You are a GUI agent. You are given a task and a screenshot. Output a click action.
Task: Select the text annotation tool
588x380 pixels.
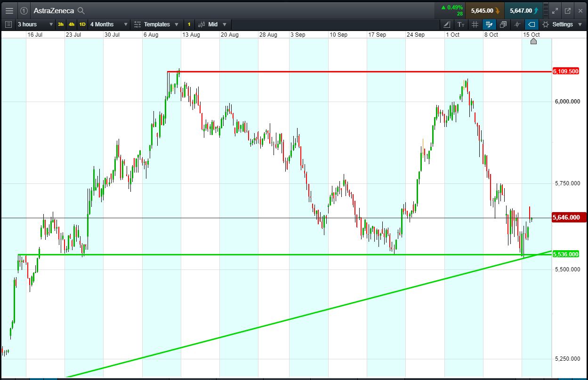coord(460,24)
